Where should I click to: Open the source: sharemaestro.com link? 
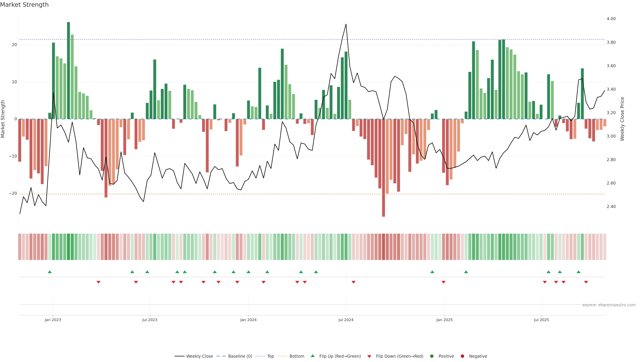tap(609, 305)
